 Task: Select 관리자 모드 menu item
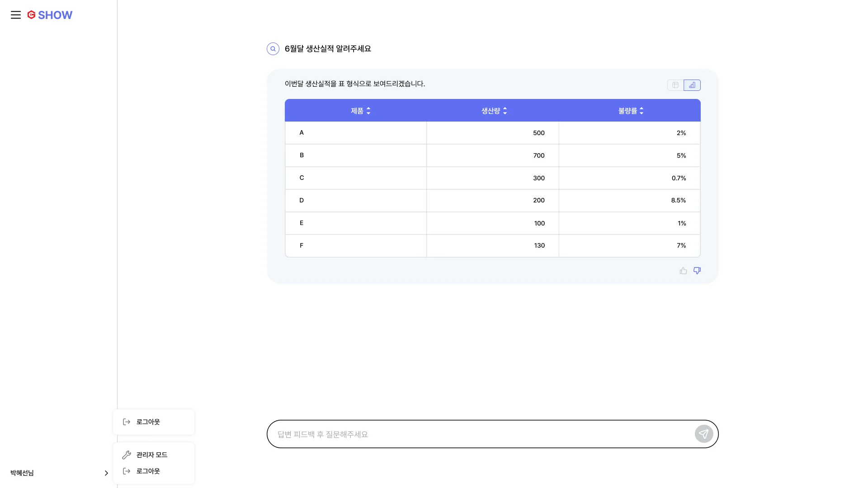pos(152,455)
